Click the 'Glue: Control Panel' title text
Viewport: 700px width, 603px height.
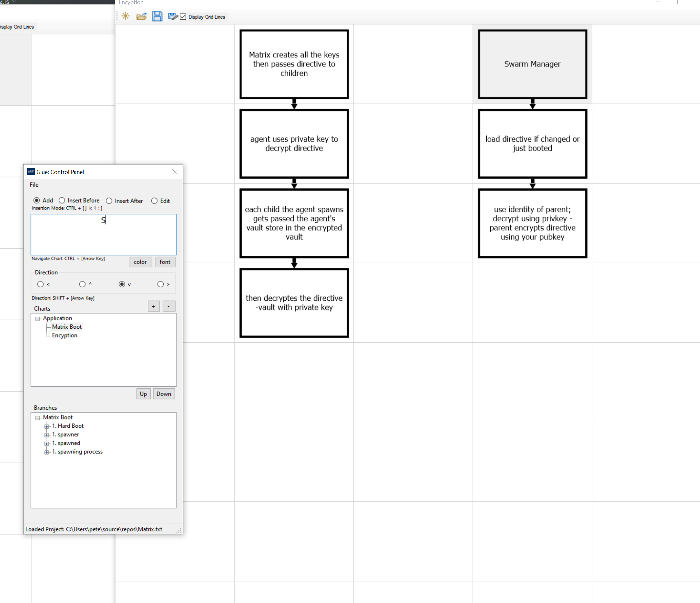60,172
